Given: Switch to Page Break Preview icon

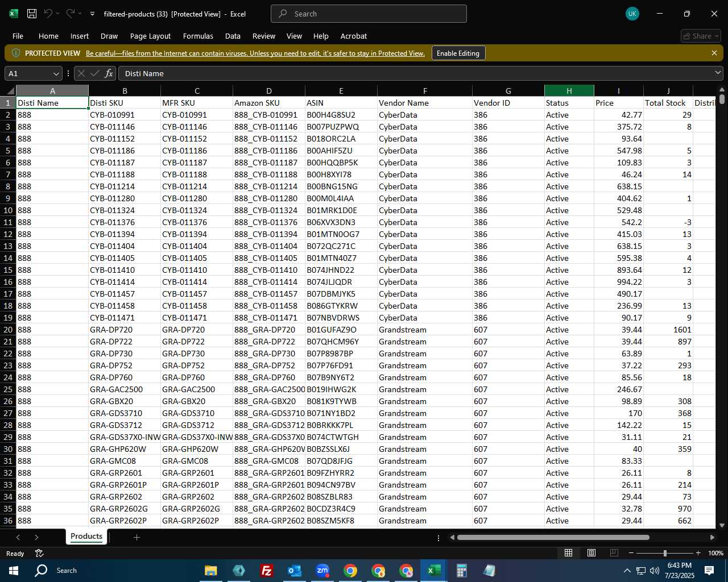Looking at the screenshot, I should 614,553.
